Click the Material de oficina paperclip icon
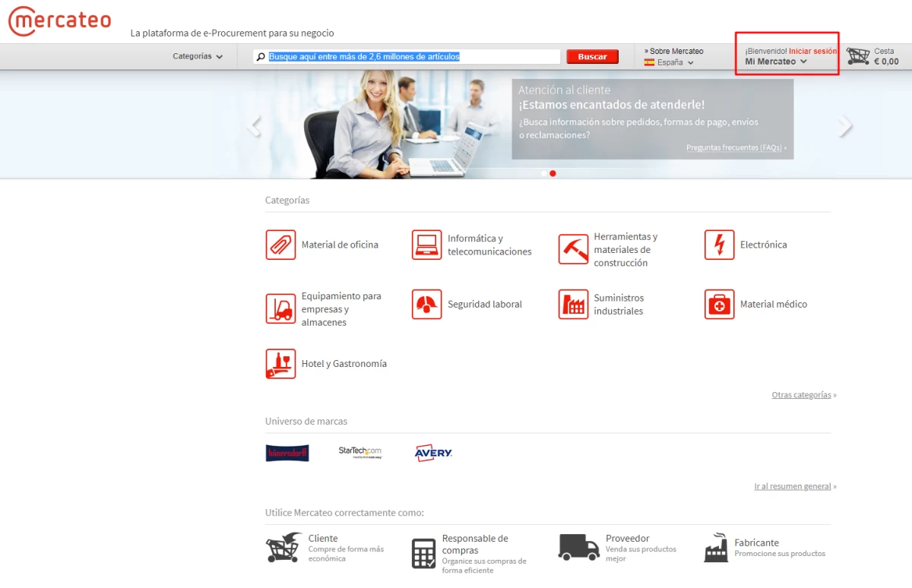The width and height of the screenshot is (912, 588). tap(280, 245)
